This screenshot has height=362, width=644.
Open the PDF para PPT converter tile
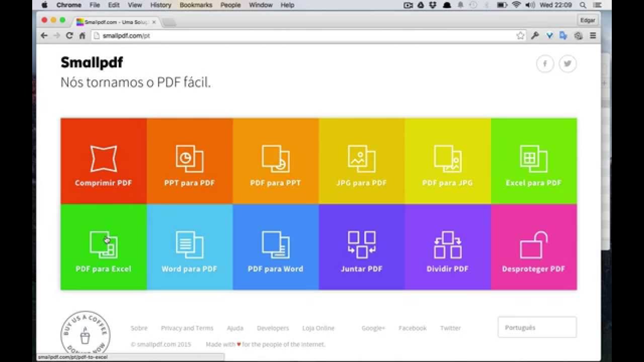pos(276,161)
